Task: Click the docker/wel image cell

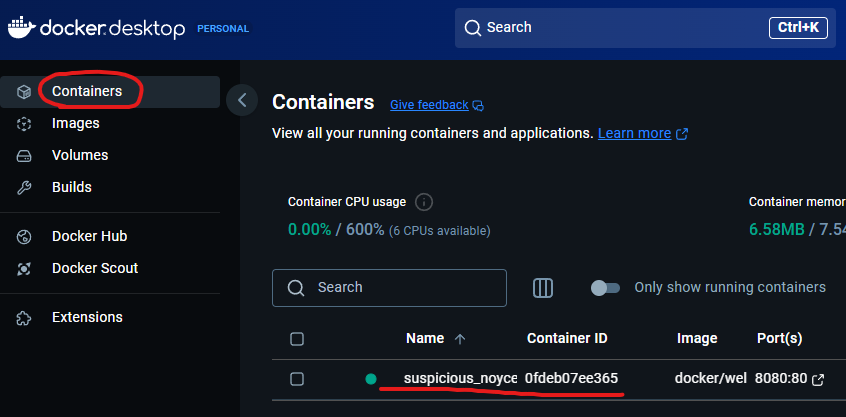Action: tap(711, 379)
